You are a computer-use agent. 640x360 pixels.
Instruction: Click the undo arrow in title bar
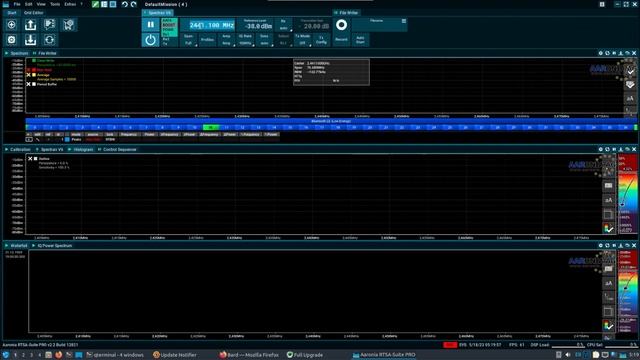point(125,4)
